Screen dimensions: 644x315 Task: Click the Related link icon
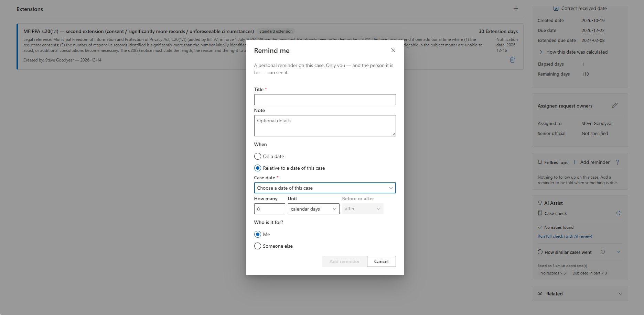click(x=540, y=293)
